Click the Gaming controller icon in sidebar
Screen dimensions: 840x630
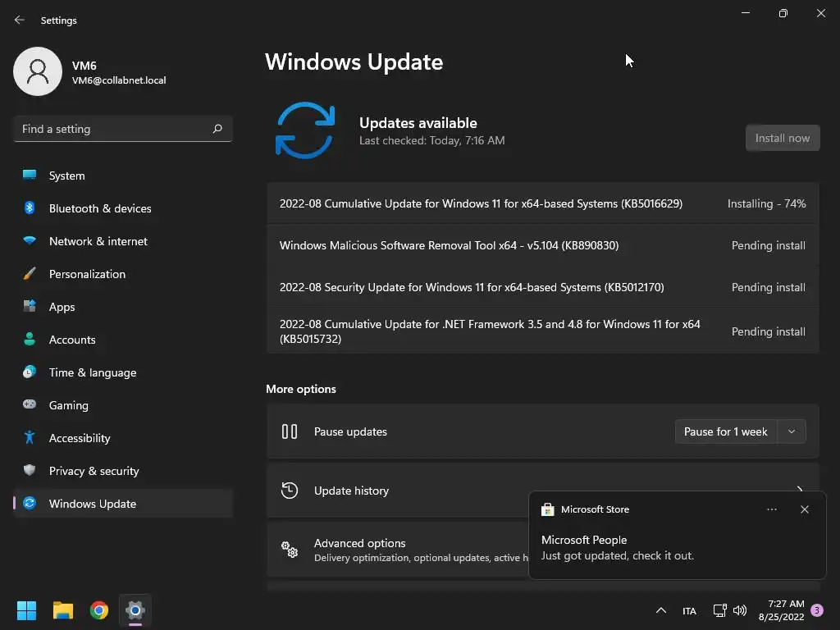[x=30, y=404]
